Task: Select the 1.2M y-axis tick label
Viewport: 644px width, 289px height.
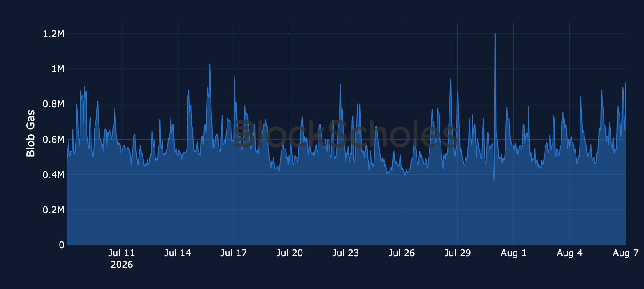Action: pos(53,34)
